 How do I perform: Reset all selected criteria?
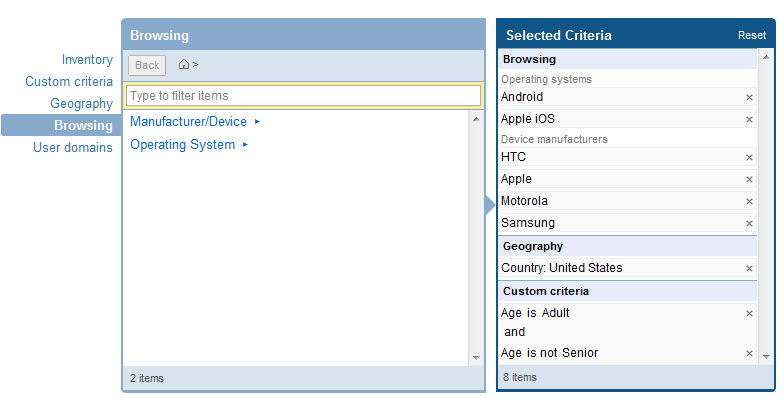click(x=752, y=36)
